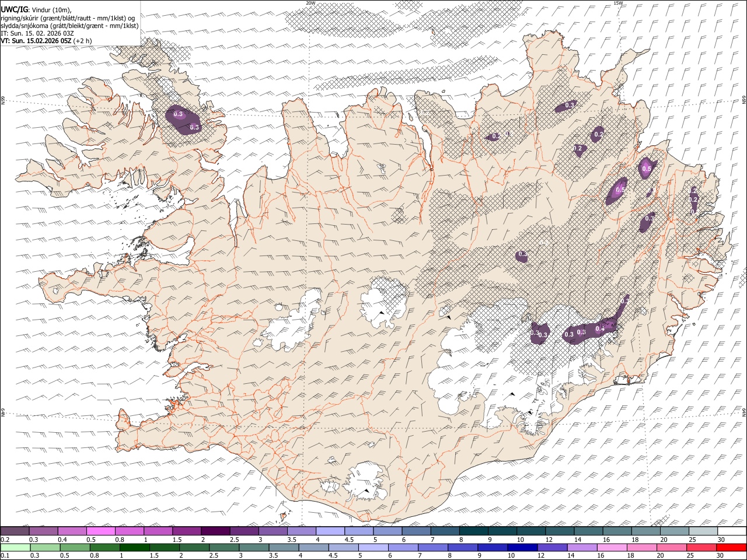Pick the bright red 30 swatch, lower legend row
Image resolution: width=747 pixels, height=560 pixels.
click(731, 547)
